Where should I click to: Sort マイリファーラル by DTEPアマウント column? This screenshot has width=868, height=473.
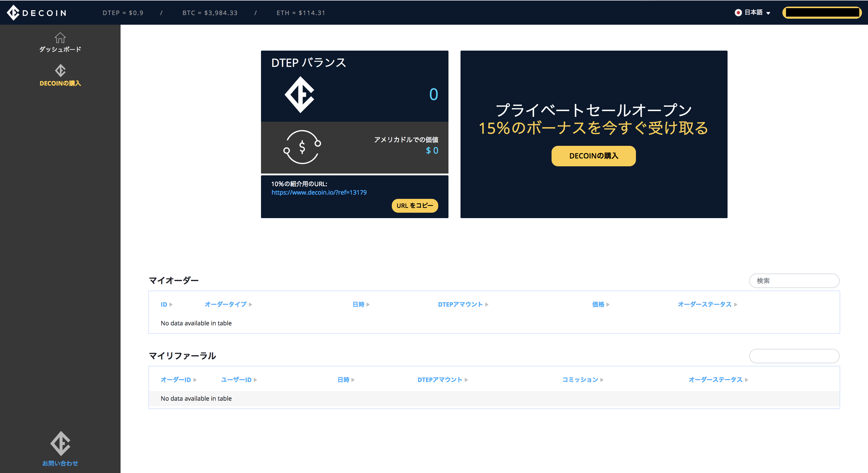[x=442, y=380]
